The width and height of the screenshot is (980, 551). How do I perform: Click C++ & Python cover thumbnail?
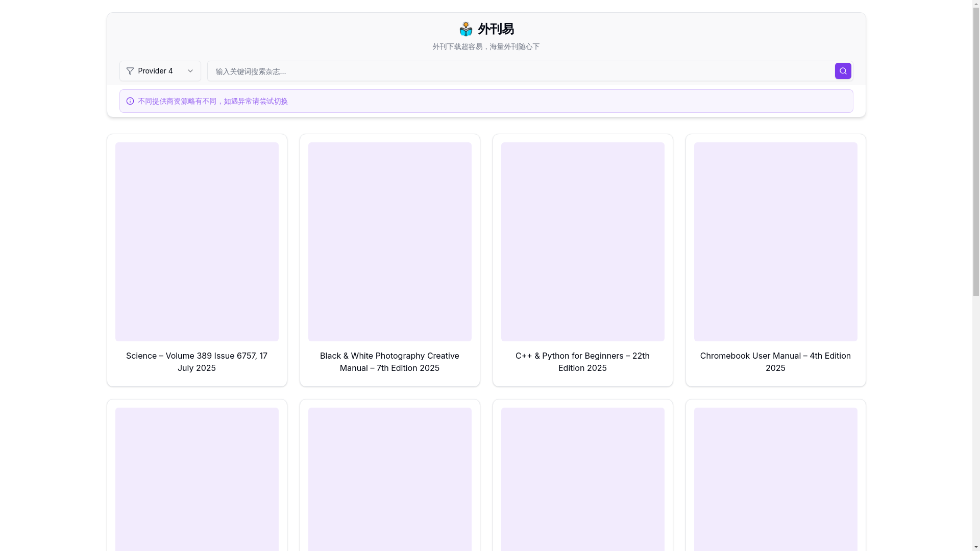click(x=582, y=241)
